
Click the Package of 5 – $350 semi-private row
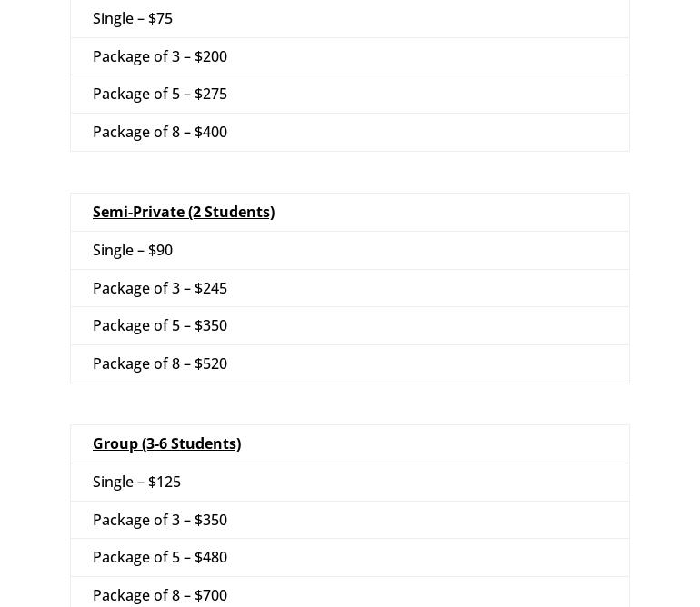[x=350, y=326]
